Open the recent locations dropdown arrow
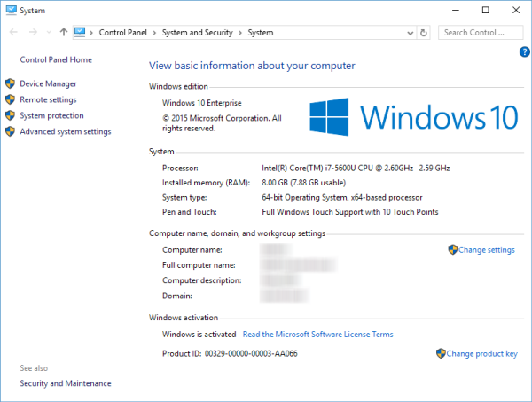Image resolution: width=532 pixels, height=402 pixels. [x=48, y=33]
